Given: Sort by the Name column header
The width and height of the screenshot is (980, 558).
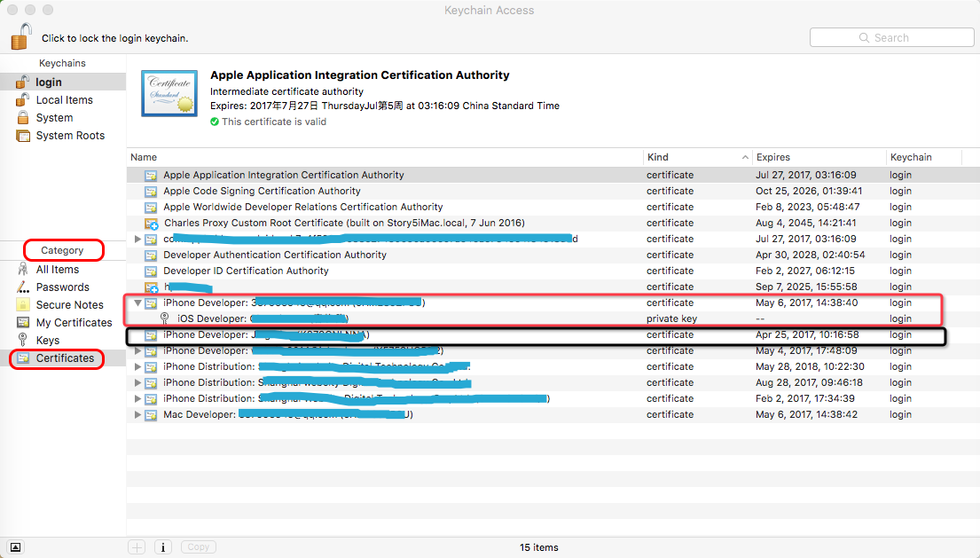Looking at the screenshot, I should coord(384,158).
